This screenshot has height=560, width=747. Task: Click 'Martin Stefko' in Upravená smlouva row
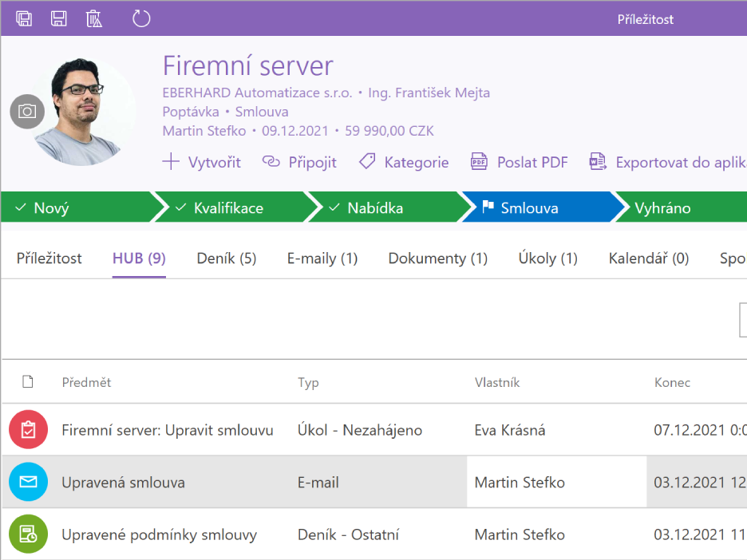tap(520, 483)
